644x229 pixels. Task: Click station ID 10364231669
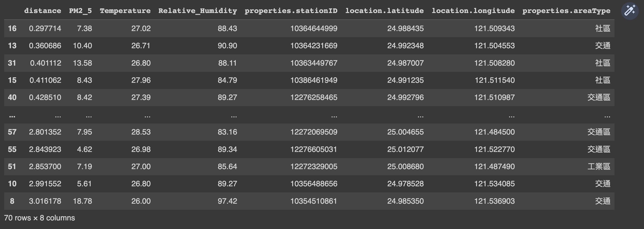(x=314, y=46)
